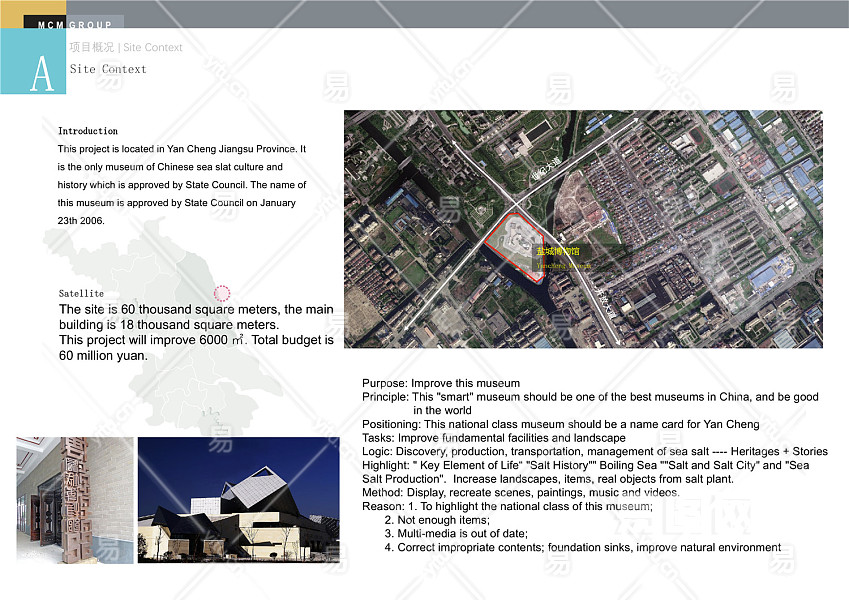
Task: Select the Method: Display, recreate scenes line
Action: 520,493
